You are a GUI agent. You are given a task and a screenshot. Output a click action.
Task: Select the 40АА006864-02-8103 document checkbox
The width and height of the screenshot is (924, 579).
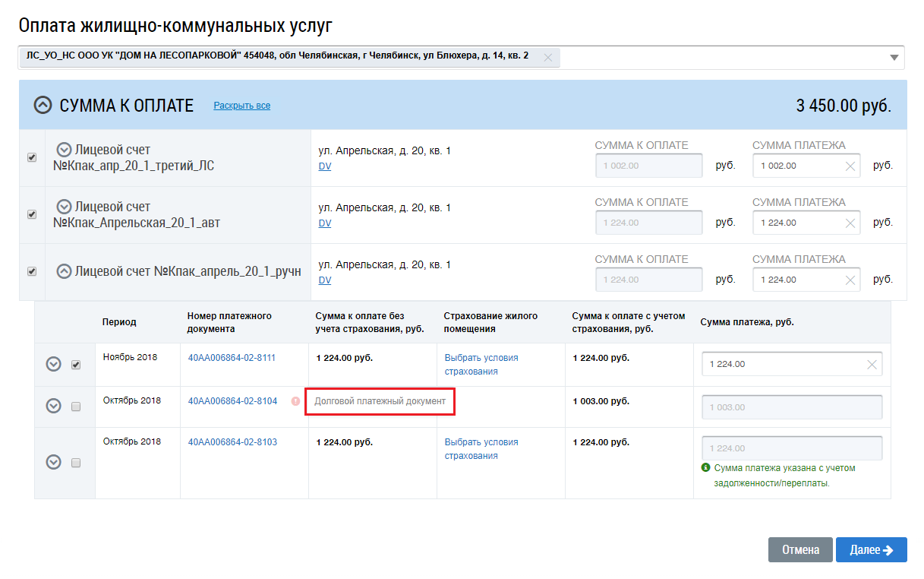click(x=76, y=462)
